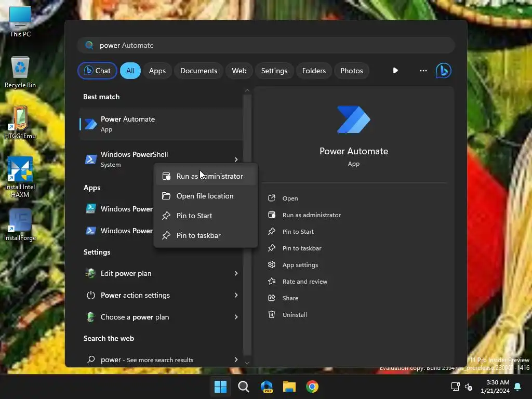Click Pin to taskbar in details pane
This screenshot has width=532, height=399.
tap(302, 248)
